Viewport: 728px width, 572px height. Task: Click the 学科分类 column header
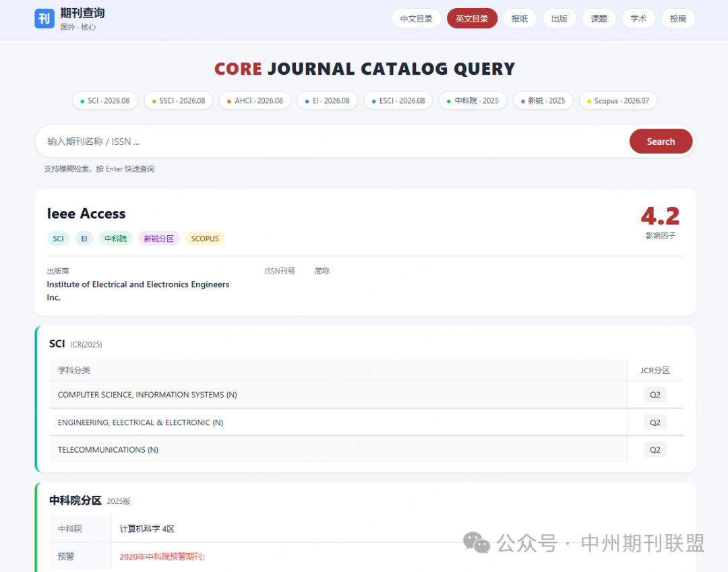click(74, 370)
